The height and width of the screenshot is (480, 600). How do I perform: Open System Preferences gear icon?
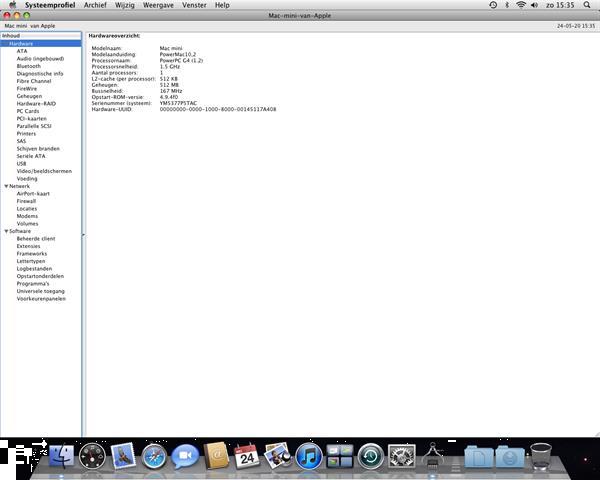coord(401,456)
